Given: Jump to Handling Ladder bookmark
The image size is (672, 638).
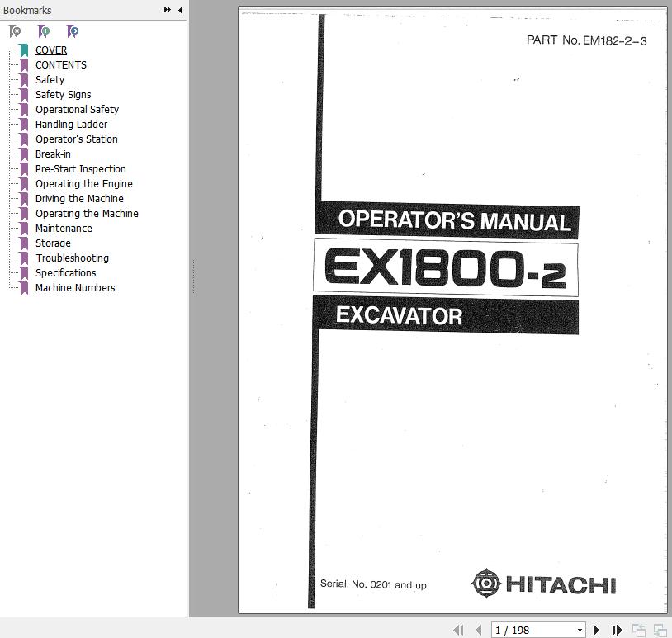Looking at the screenshot, I should click(71, 125).
